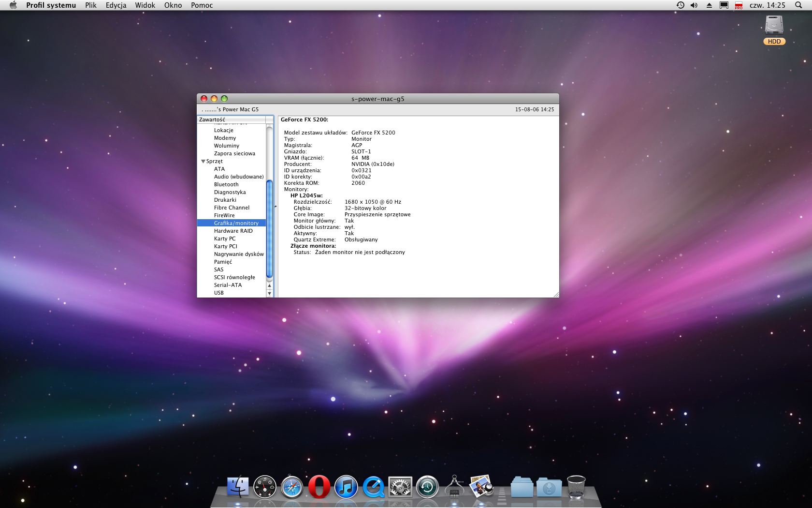Open the Pomoc menu
The height and width of the screenshot is (508, 812).
(x=202, y=5)
